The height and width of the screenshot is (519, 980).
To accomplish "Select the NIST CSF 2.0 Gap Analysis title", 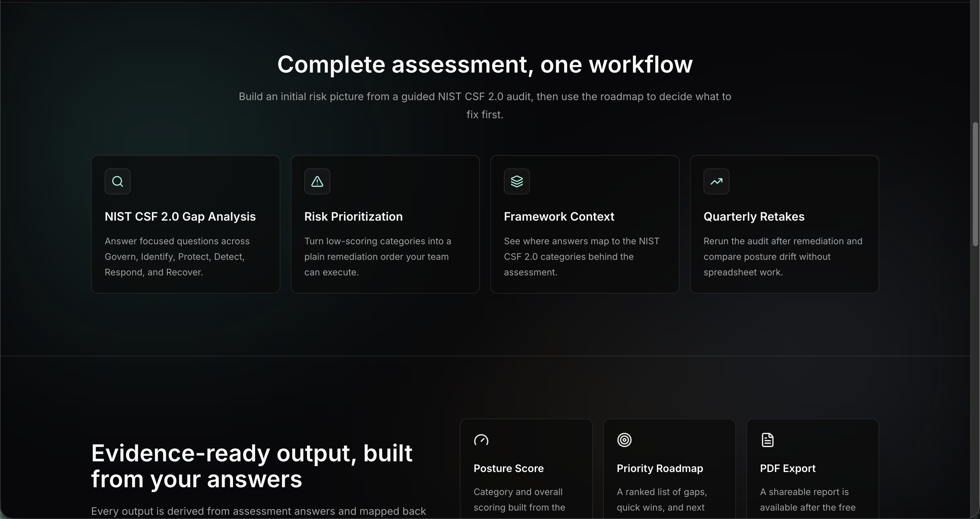I will [x=180, y=216].
